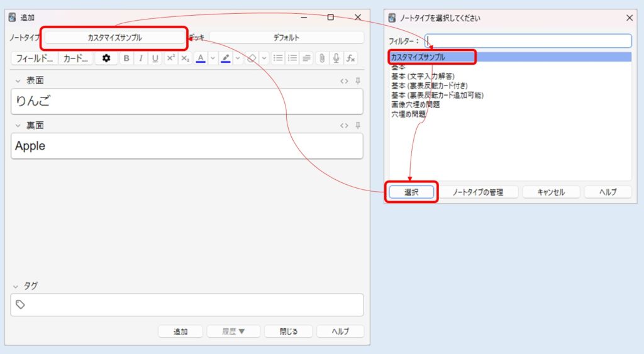Insert an ordered numbered list
The height and width of the screenshot is (354, 644).
tap(292, 58)
